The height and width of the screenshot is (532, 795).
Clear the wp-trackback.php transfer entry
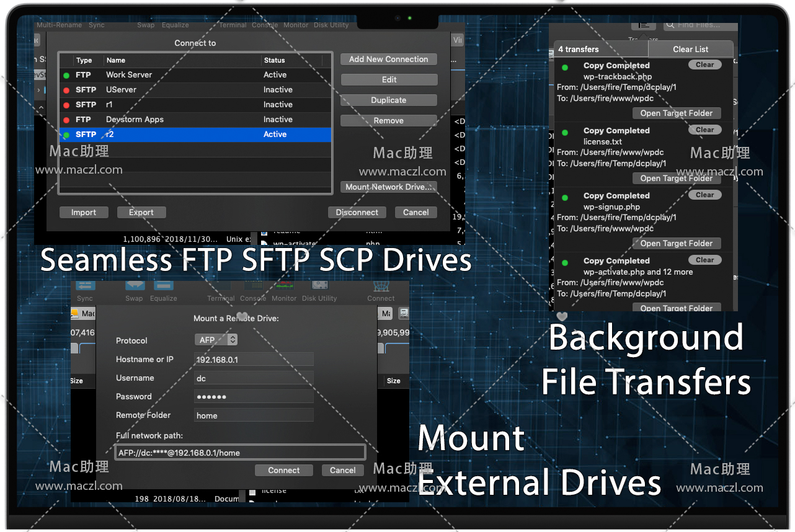tap(704, 64)
